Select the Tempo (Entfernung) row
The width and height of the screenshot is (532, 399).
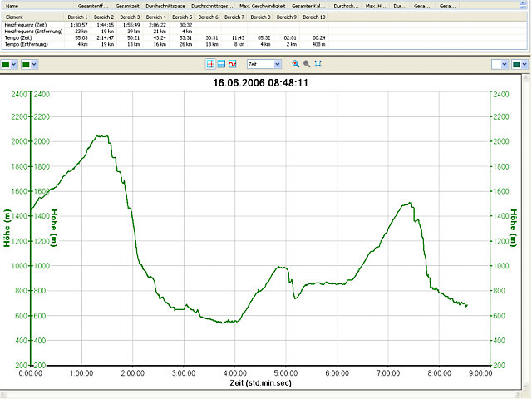(x=25, y=43)
